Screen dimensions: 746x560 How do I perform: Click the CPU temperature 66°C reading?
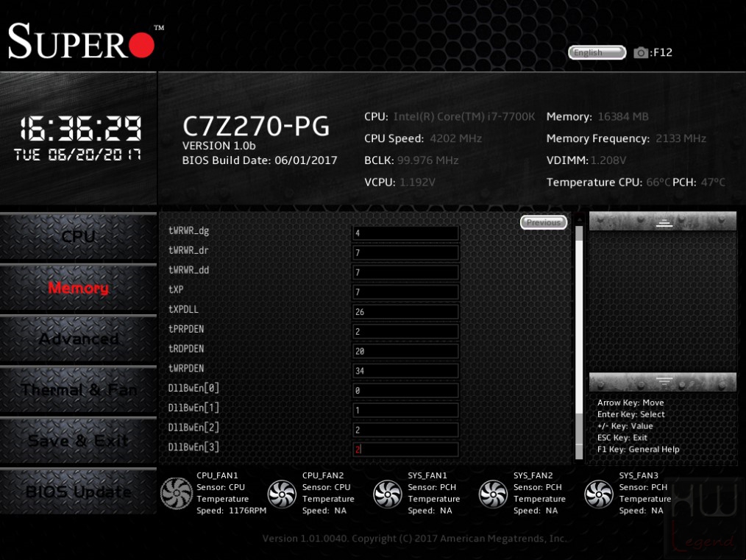pyautogui.click(x=658, y=182)
